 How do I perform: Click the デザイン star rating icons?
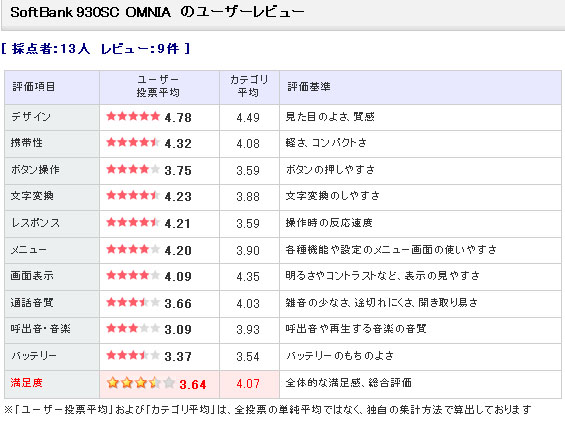point(133,116)
